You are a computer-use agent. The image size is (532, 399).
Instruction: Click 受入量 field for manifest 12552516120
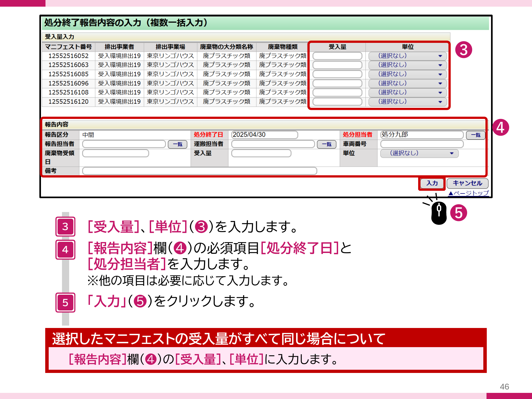[337, 102]
